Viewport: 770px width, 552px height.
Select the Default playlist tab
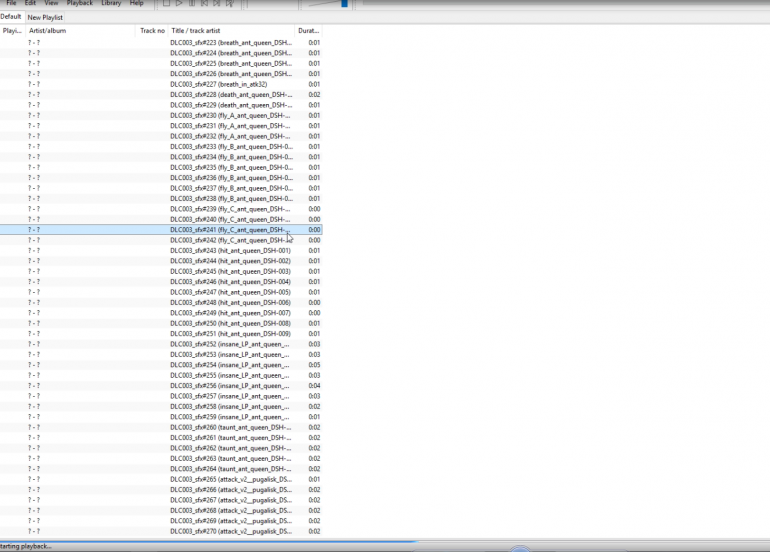click(11, 17)
